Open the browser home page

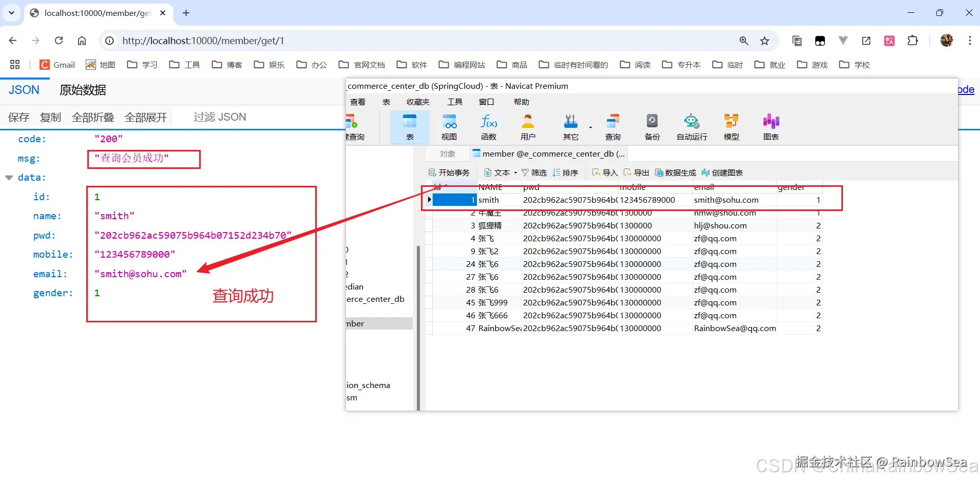pos(82,41)
